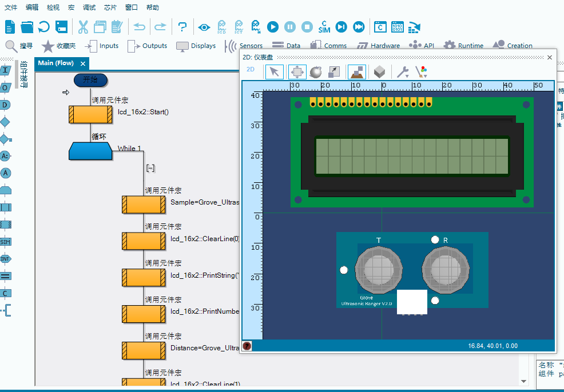Toggle the 2D view mode button

[x=251, y=70]
